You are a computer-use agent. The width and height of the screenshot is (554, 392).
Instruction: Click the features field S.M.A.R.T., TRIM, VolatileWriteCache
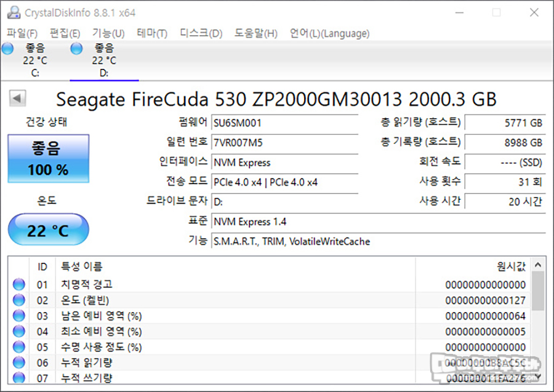379,242
